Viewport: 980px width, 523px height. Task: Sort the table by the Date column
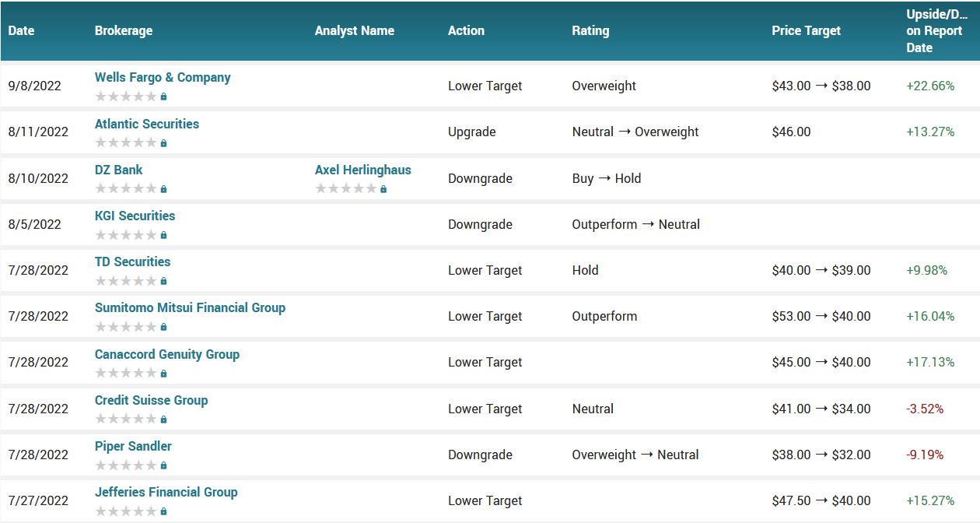20,30
